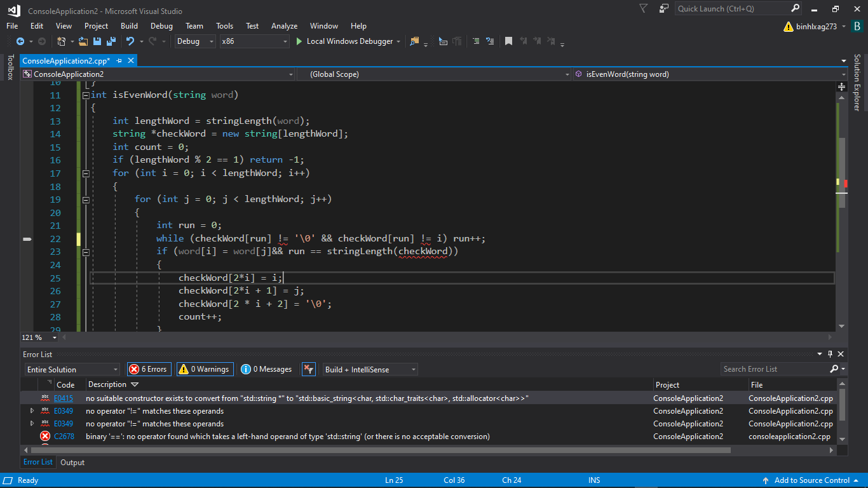The width and height of the screenshot is (868, 488).
Task: Click the Navigate Backward arrow icon
Action: coord(20,41)
